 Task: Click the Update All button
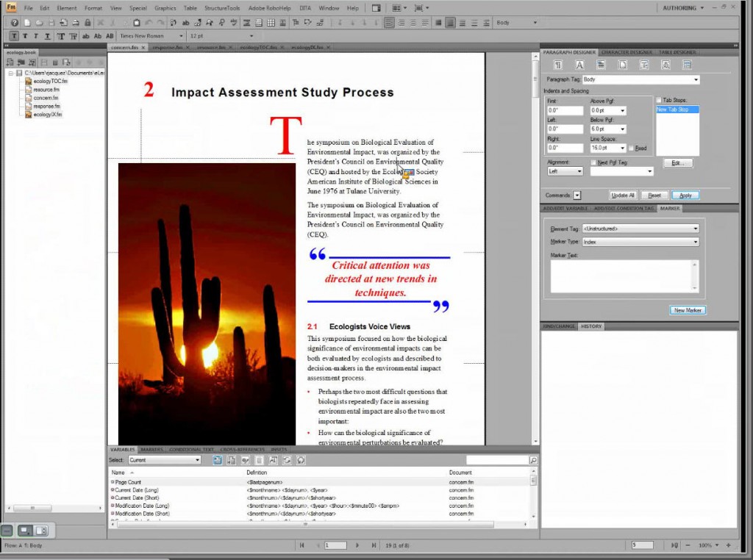click(622, 195)
